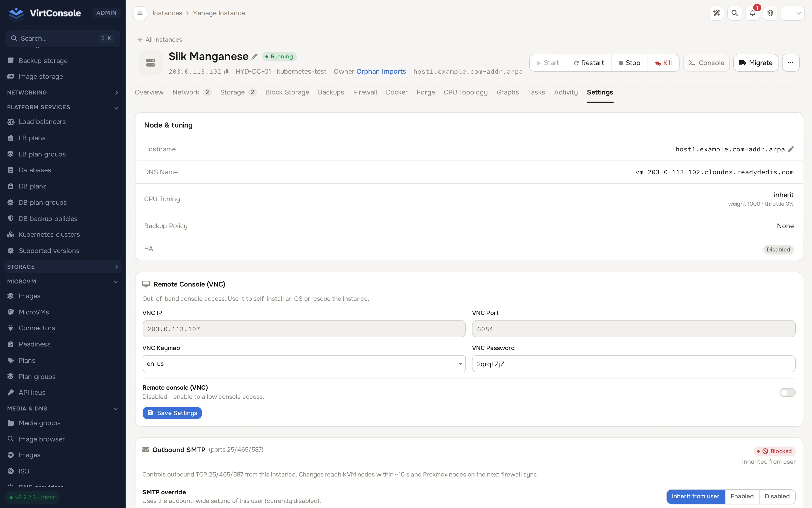The width and height of the screenshot is (812, 508).
Task: Collapse the PLATFORM SERVICES section
Action: point(62,107)
